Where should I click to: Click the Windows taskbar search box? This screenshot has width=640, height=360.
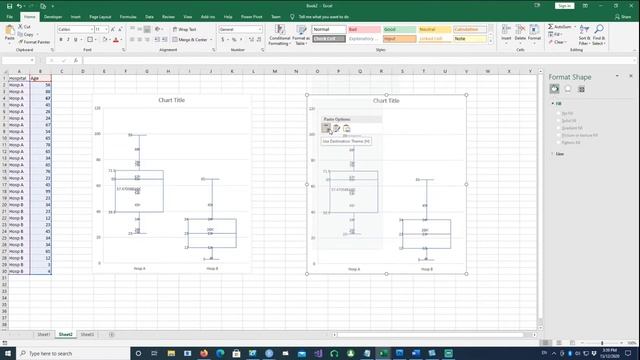tap(73, 353)
